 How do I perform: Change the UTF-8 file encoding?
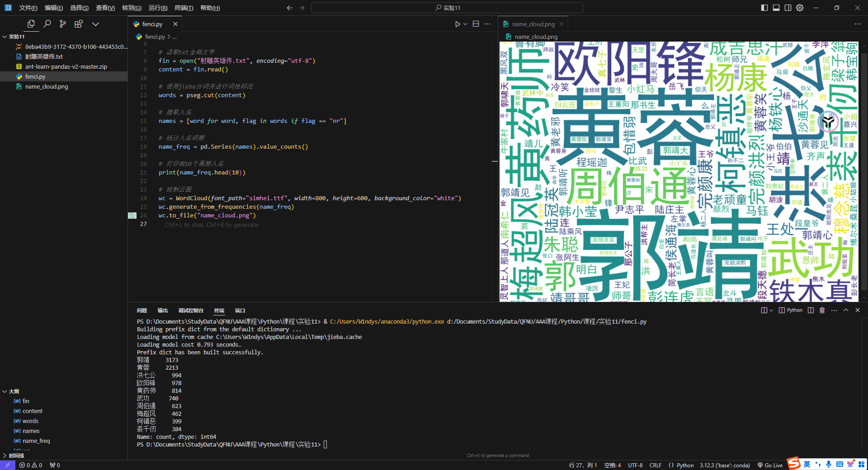coord(635,465)
